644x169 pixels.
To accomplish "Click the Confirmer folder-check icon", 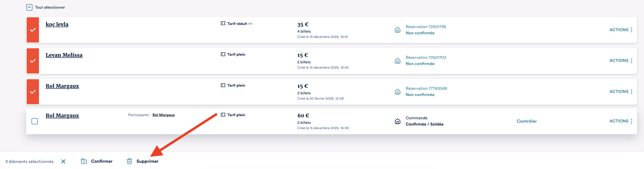I will (84, 161).
